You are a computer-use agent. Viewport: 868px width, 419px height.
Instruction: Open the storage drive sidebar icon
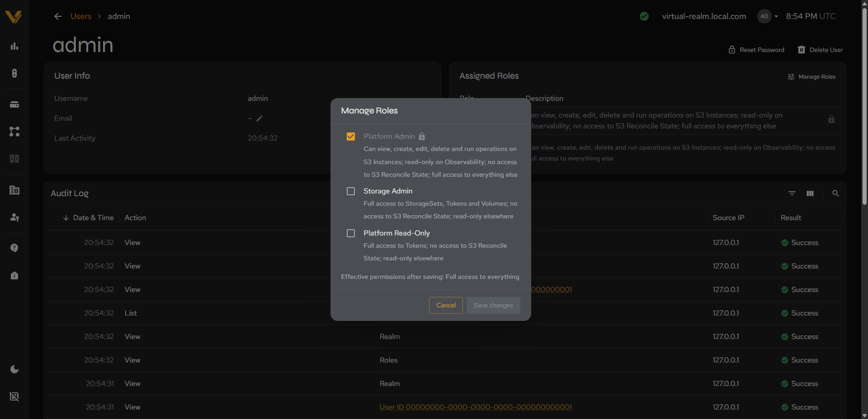tap(14, 104)
